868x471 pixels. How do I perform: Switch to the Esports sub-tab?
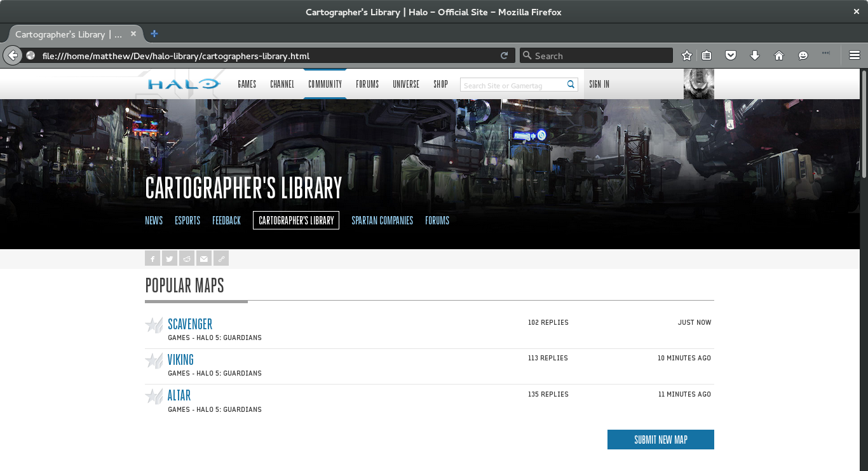(187, 221)
